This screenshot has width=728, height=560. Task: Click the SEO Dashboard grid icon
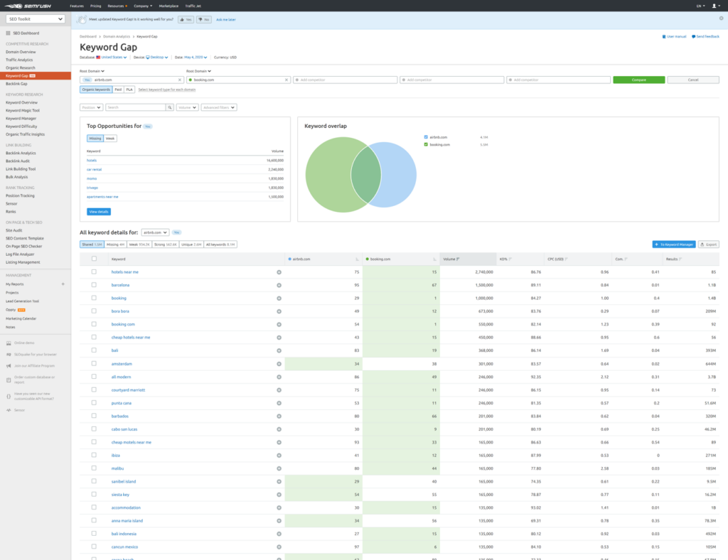pos(8,33)
